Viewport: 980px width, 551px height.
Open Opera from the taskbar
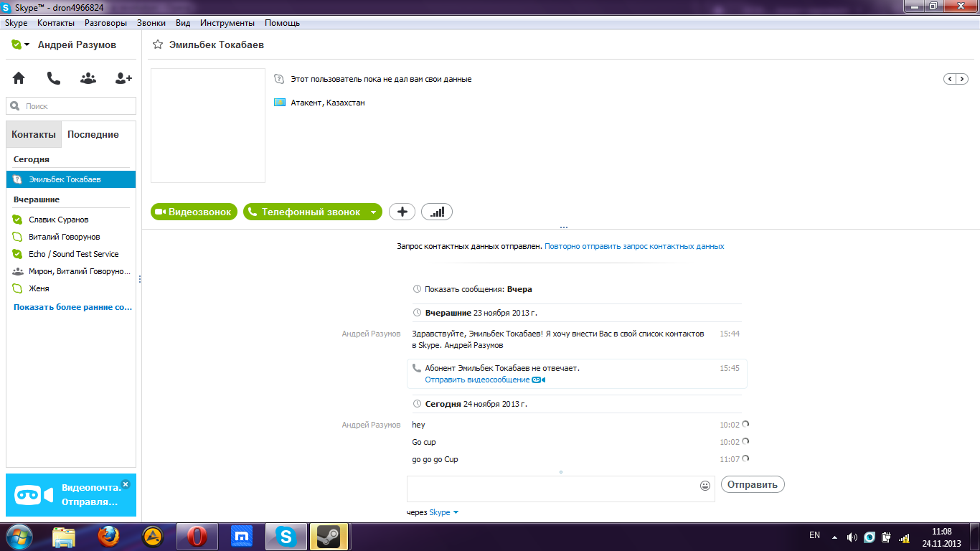click(x=197, y=536)
